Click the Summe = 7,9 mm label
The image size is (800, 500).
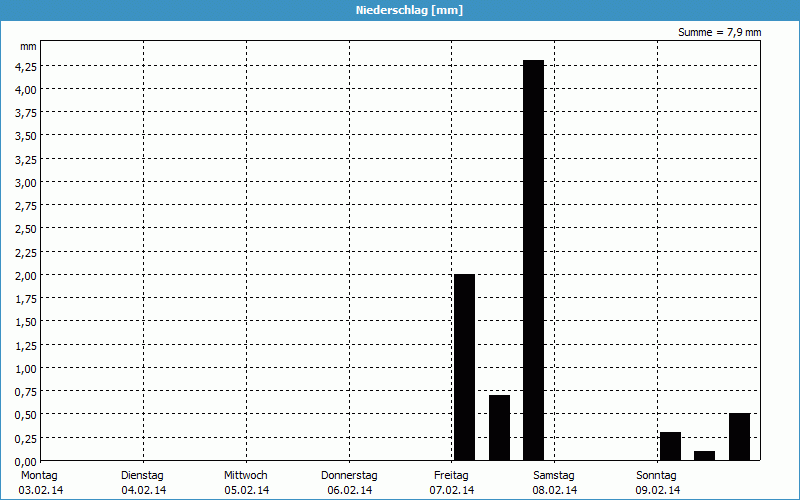point(719,32)
